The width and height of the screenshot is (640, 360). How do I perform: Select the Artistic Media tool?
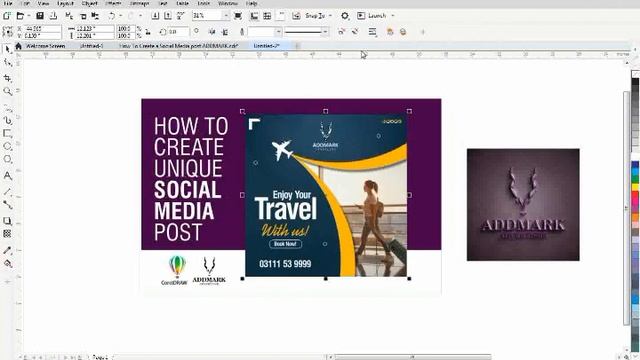[7, 120]
